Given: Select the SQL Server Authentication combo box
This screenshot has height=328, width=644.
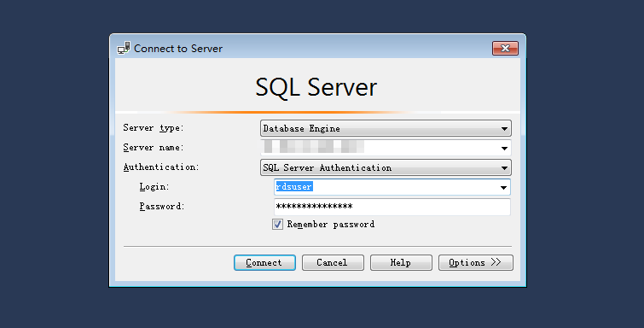Looking at the screenshot, I should click(x=386, y=168).
